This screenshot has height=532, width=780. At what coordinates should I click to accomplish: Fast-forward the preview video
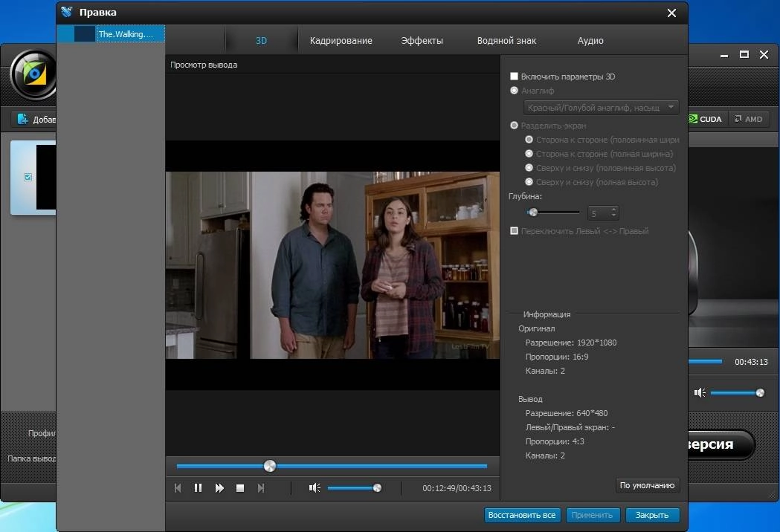coord(219,488)
